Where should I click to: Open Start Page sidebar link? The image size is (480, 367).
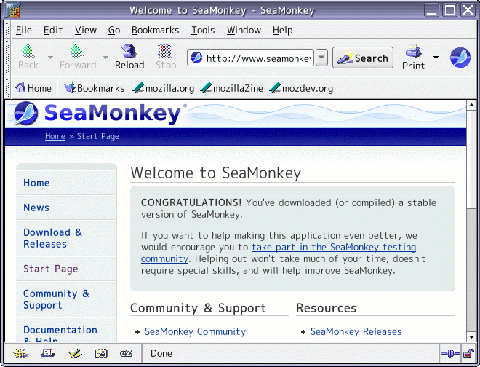click(x=50, y=269)
